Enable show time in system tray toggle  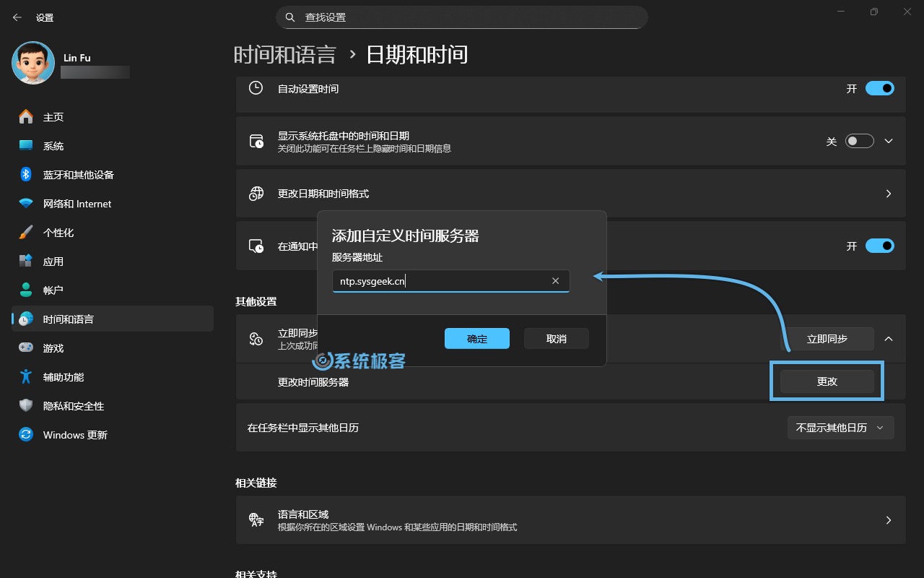[860, 141]
